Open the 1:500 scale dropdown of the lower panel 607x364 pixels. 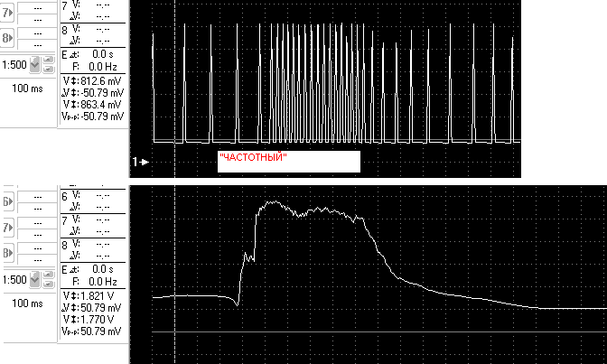click(x=35, y=279)
